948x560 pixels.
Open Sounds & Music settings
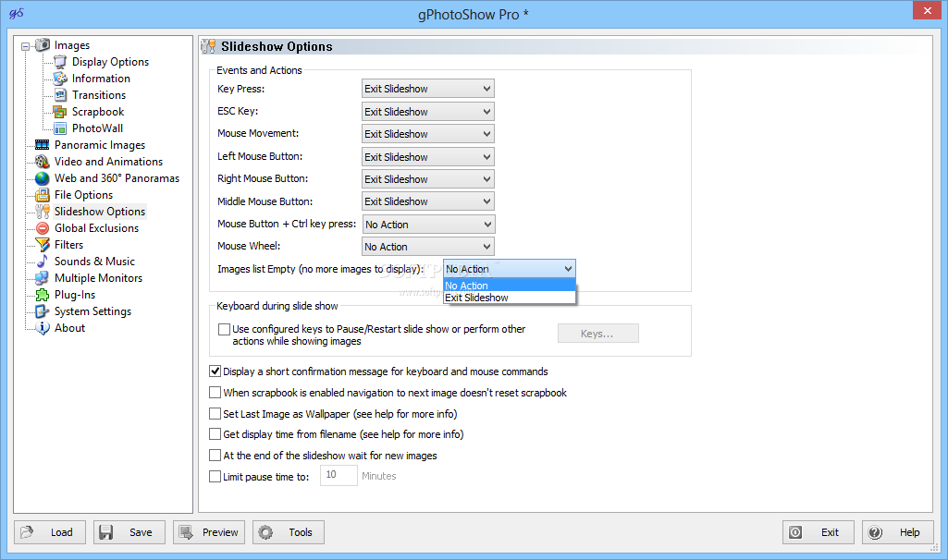94,261
